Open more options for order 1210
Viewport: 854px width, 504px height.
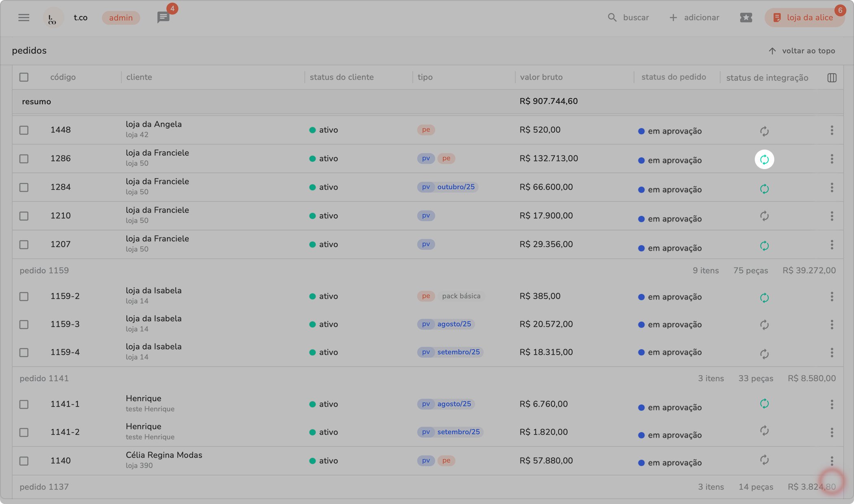pos(832,216)
